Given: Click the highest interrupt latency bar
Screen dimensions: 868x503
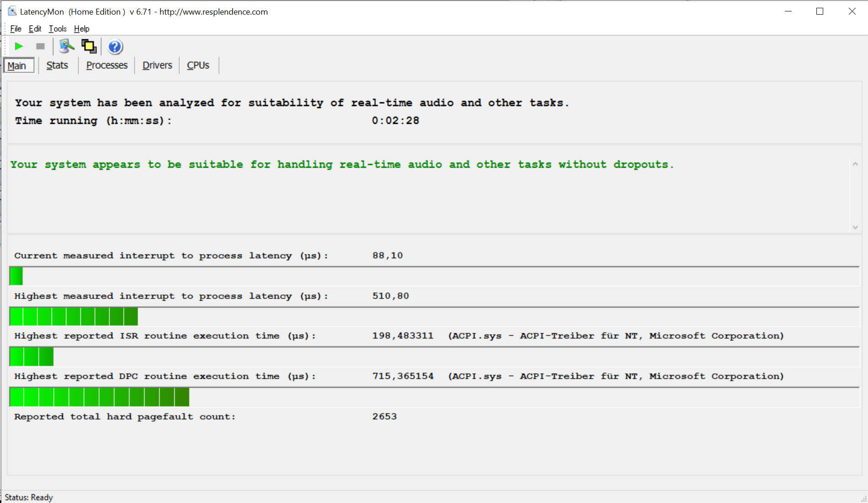Looking at the screenshot, I should 434,316.
